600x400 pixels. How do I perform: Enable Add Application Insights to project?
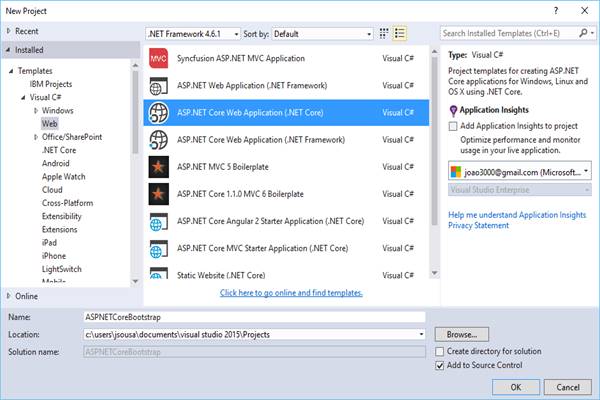coord(453,126)
